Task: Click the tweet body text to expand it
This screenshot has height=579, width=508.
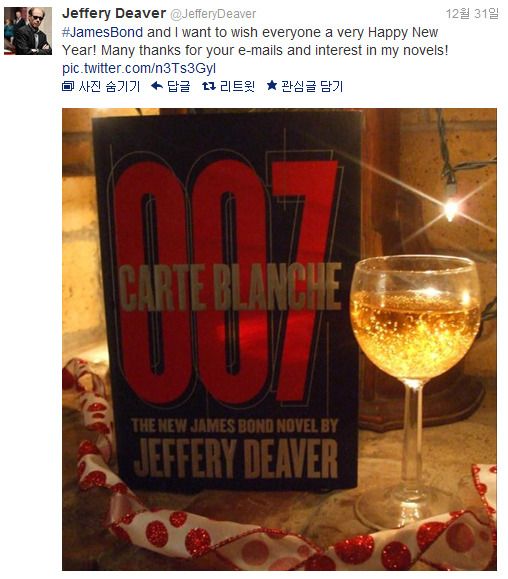Action: (255, 41)
